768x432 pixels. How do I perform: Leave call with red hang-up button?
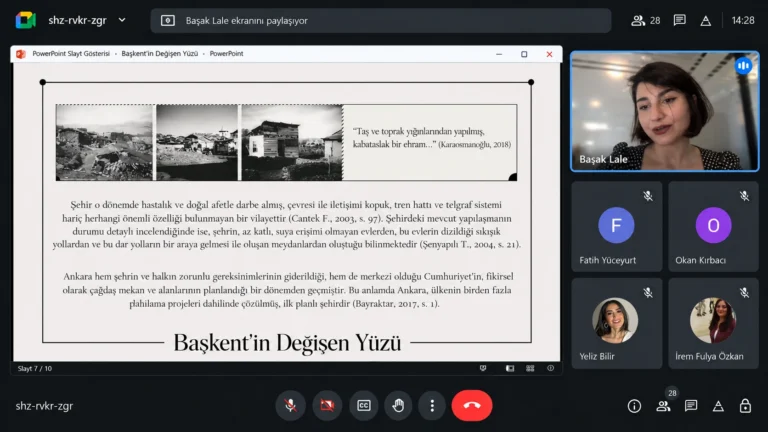tap(472, 406)
